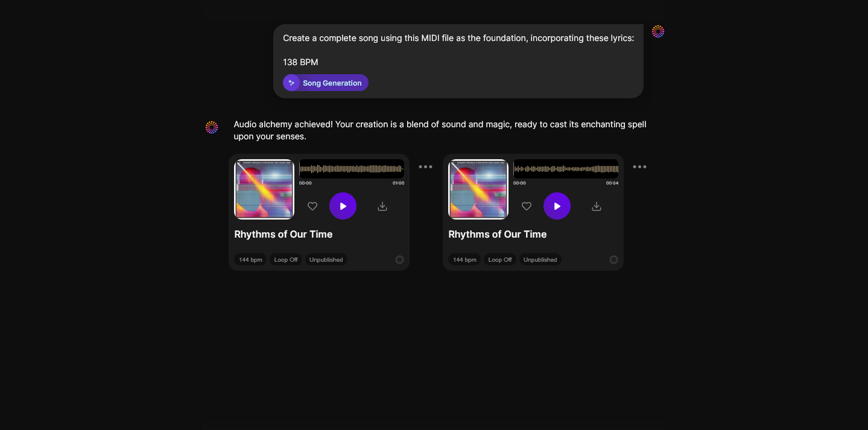Viewport: 868px width, 430px height.
Task: Click the second card's Rhythms of Our Time title
Action: coord(498,234)
